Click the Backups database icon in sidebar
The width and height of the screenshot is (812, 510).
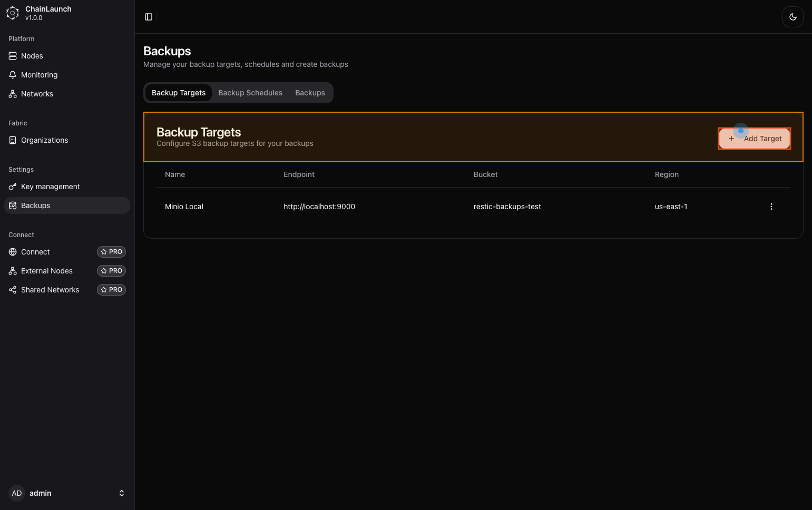click(x=13, y=205)
